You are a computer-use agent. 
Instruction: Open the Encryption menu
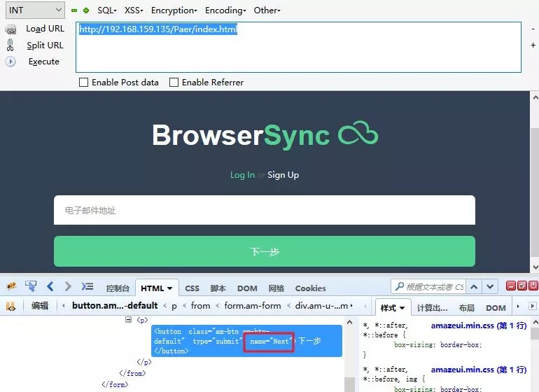click(x=174, y=10)
